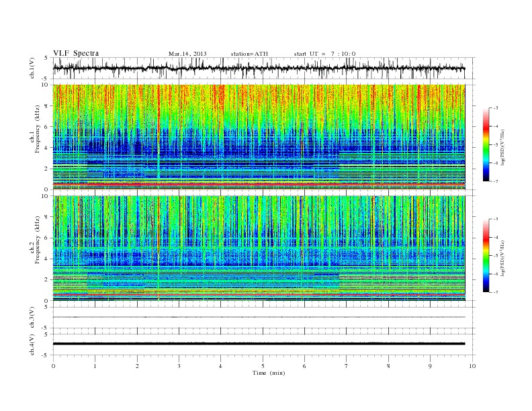Click the "ch.3(V)" axis label
Screen dimensions: 532x411
(x=32, y=318)
